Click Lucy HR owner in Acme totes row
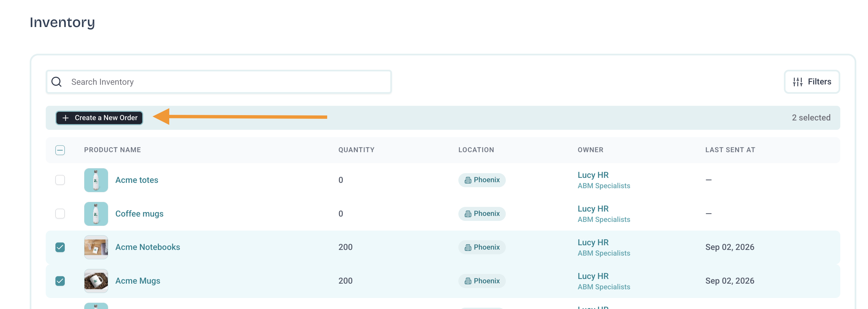The height and width of the screenshot is (309, 868). click(x=593, y=175)
